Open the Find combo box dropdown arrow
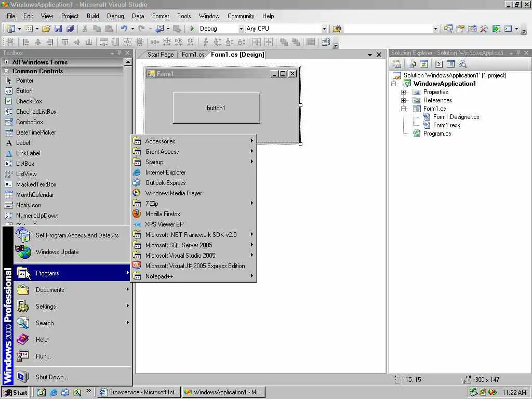This screenshot has width=532, height=399. coord(436,29)
